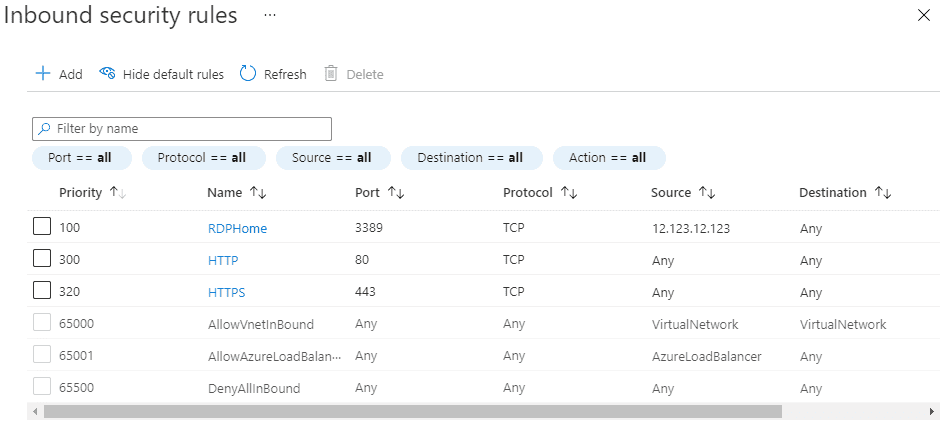The image size is (946, 433).
Task: Click the Protocol column header
Action: point(528,193)
